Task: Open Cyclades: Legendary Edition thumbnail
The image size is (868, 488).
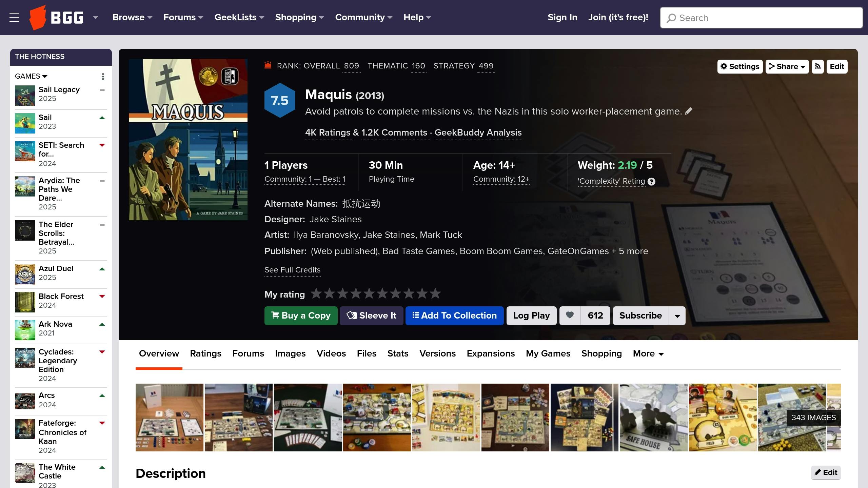Action: [25, 358]
